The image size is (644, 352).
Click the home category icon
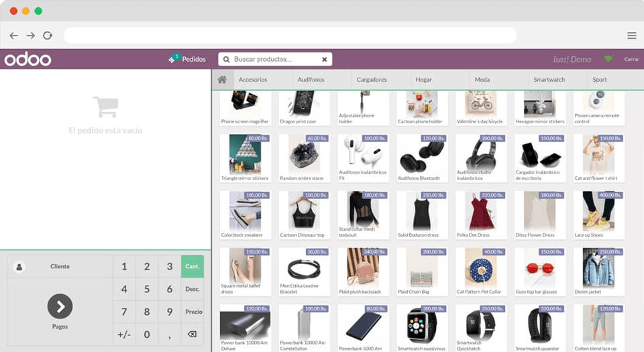[x=221, y=80]
